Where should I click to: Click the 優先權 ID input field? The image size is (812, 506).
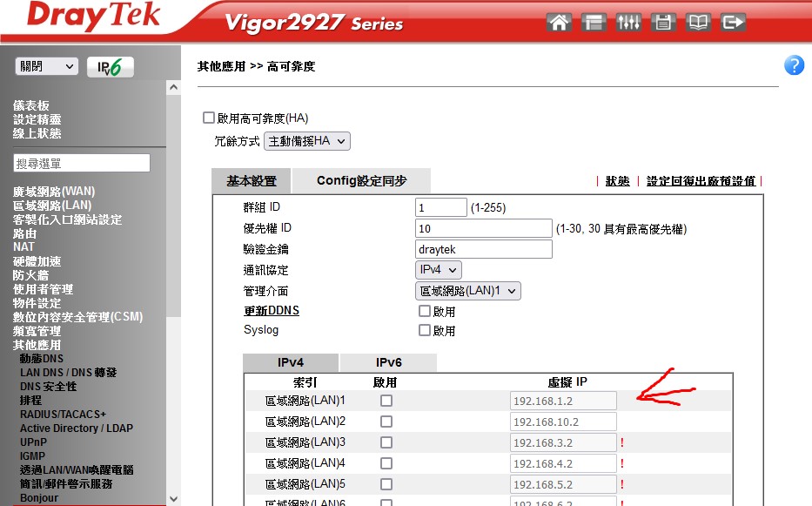pyautogui.click(x=483, y=229)
